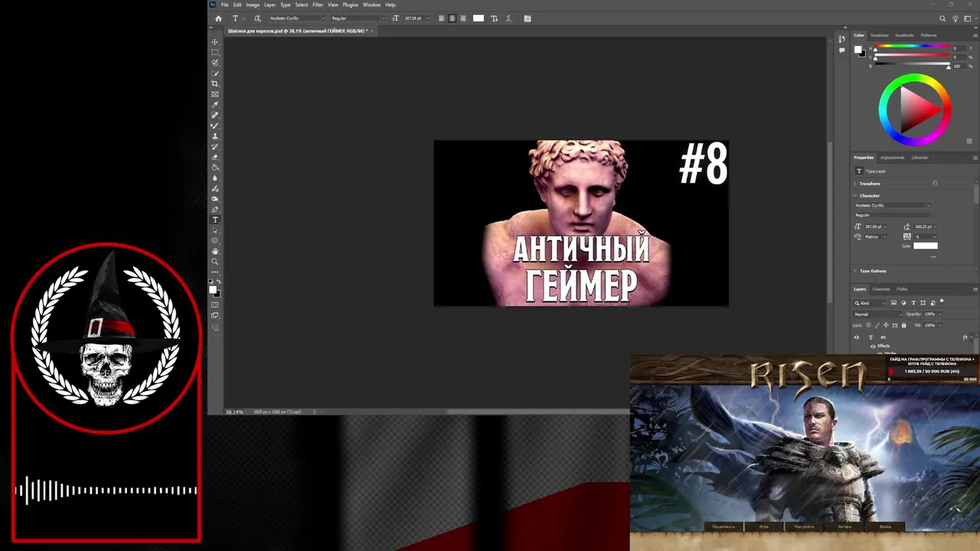Viewport: 980px width, 551px height.
Task: Open the Filter menu
Action: tap(317, 5)
